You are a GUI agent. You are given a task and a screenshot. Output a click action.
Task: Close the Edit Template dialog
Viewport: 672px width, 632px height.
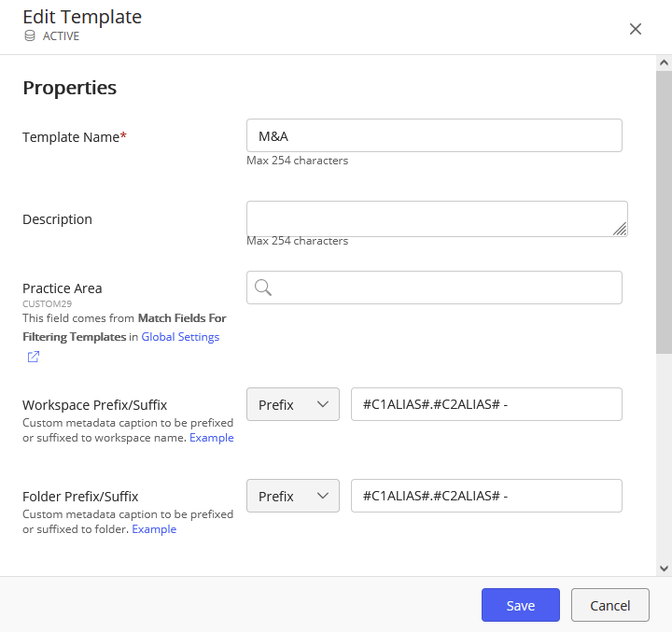(x=636, y=29)
